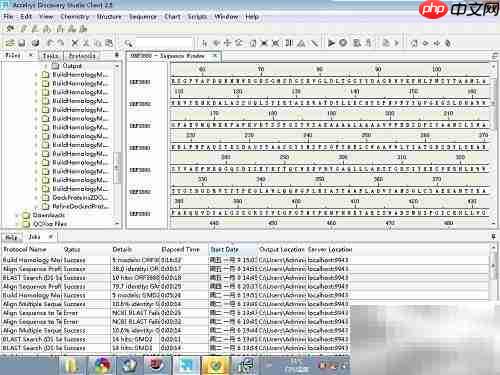Switch to the Jobs tab
Image resolution: width=500 pixels, height=375 pixels.
point(35,237)
